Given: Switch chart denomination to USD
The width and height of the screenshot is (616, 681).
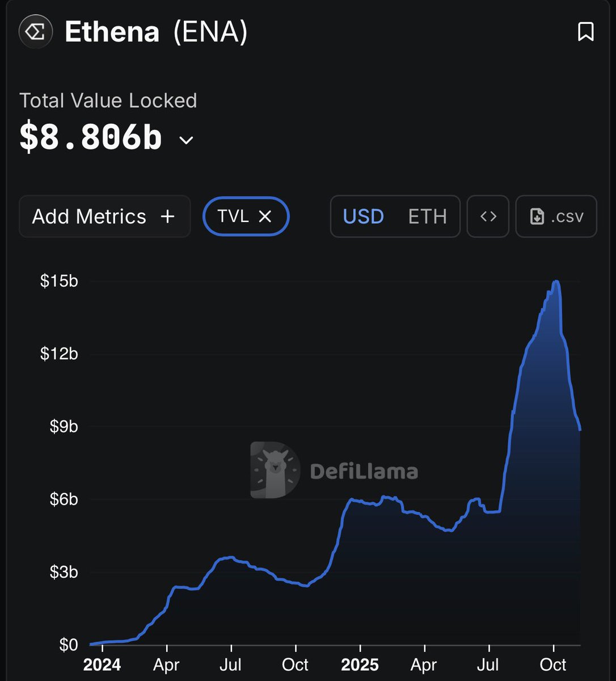Looking at the screenshot, I should 363,216.
